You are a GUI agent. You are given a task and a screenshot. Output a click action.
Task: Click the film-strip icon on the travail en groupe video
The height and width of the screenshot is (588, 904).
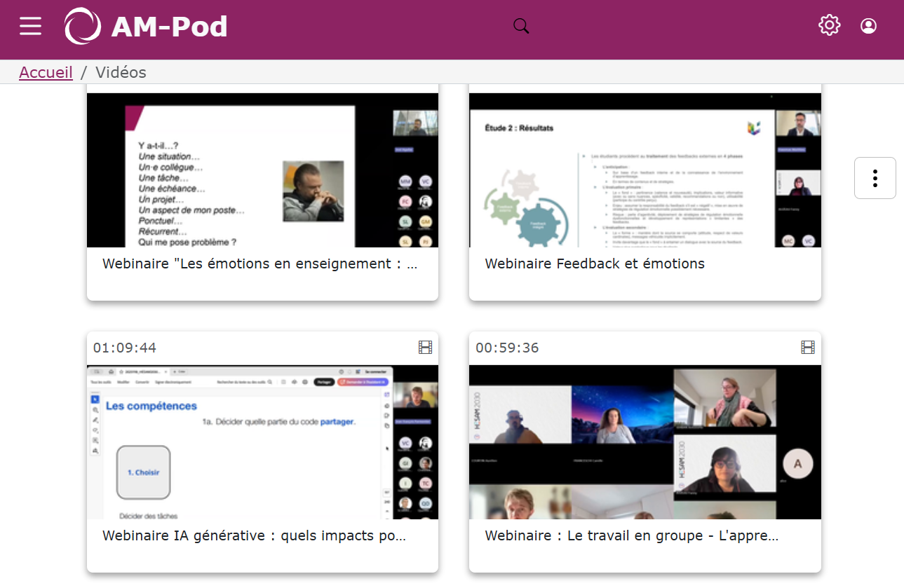[x=808, y=347]
